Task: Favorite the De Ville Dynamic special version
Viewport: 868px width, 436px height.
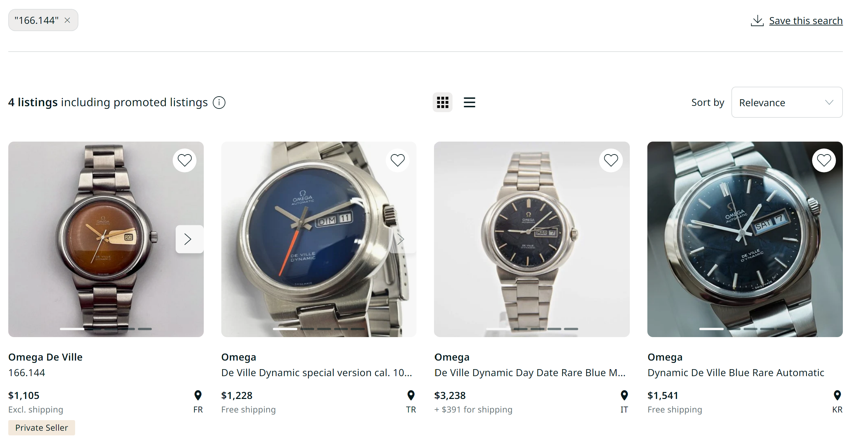Action: [397, 160]
